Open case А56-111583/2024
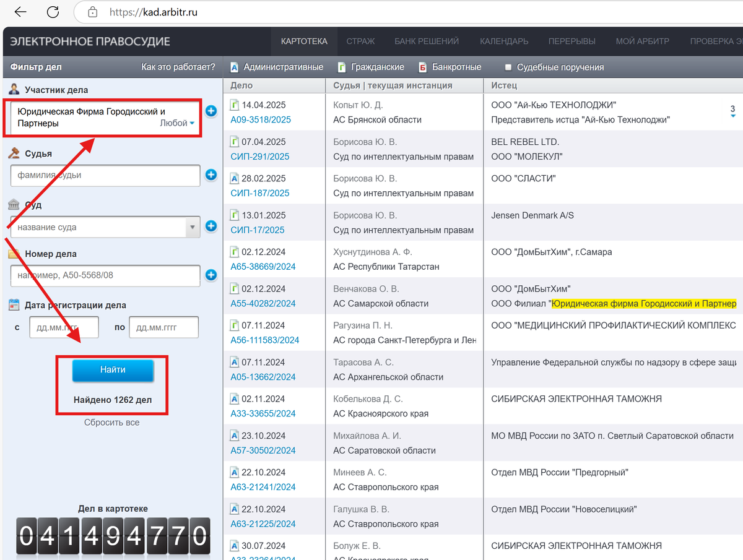This screenshot has height=560, width=743. tap(265, 340)
